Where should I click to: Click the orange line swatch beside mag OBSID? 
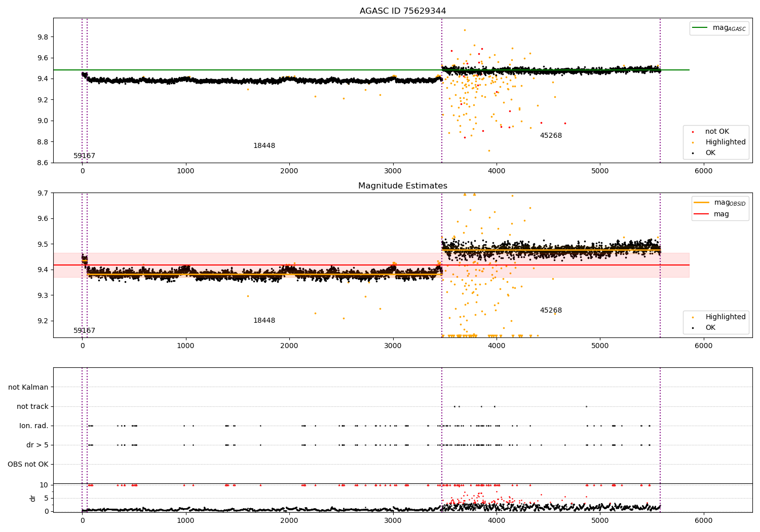click(x=702, y=203)
